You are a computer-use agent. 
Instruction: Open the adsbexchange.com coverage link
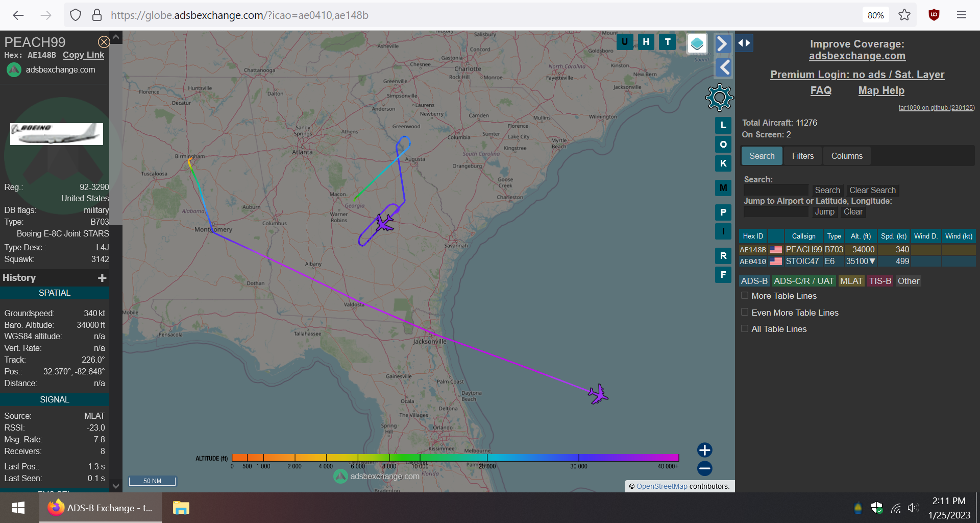click(x=857, y=56)
